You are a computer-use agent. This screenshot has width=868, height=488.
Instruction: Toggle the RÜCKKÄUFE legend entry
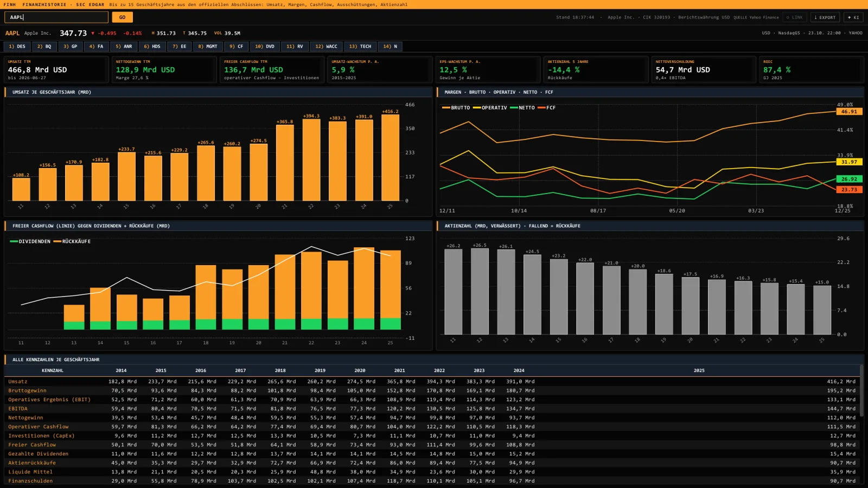pyautogui.click(x=72, y=242)
